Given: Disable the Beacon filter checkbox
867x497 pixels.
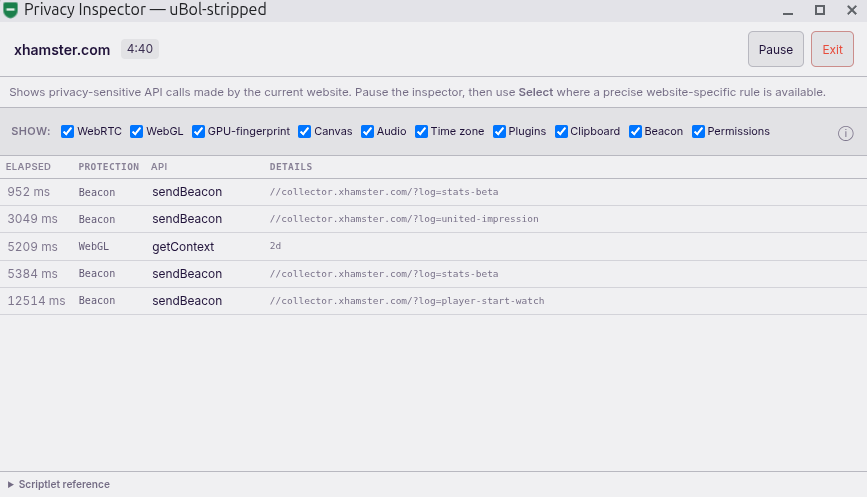Looking at the screenshot, I should point(635,132).
